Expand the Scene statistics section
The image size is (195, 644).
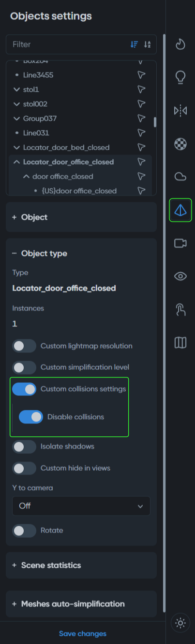[81, 565]
